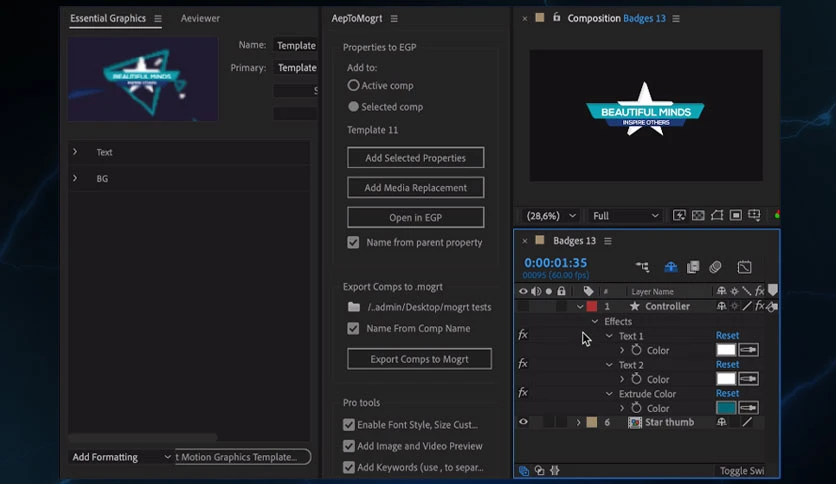836x484 pixels.
Task: Toggle the composition viewer lock icon
Action: (x=556, y=18)
